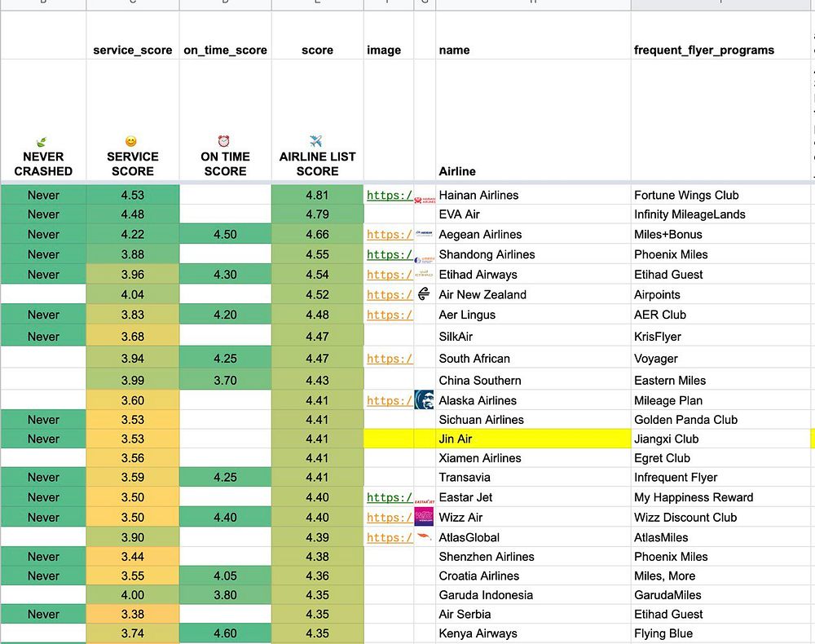Select the Transavia name cell
This screenshot has height=644, width=815.
tap(533, 477)
